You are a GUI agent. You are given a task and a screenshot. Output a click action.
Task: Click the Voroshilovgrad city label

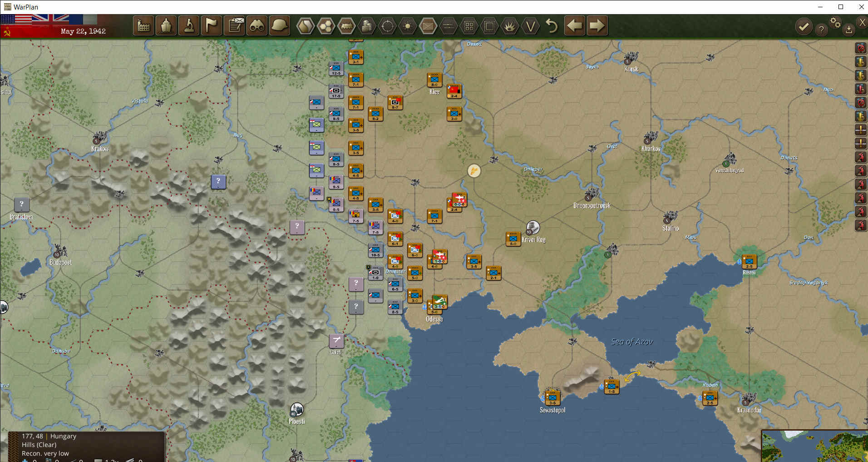pyautogui.click(x=730, y=170)
